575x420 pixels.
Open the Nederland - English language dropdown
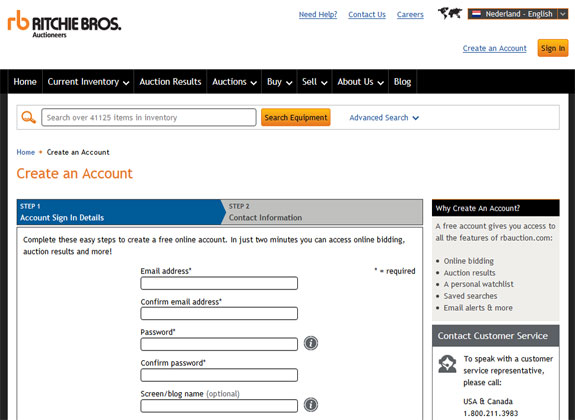coord(518,14)
